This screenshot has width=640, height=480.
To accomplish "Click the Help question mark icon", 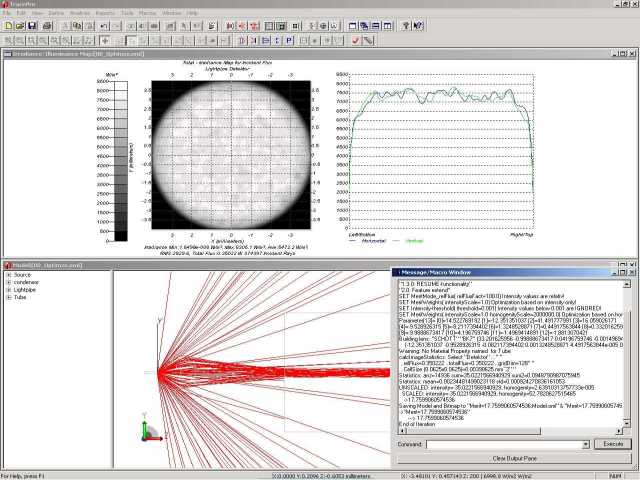I will pos(406,26).
